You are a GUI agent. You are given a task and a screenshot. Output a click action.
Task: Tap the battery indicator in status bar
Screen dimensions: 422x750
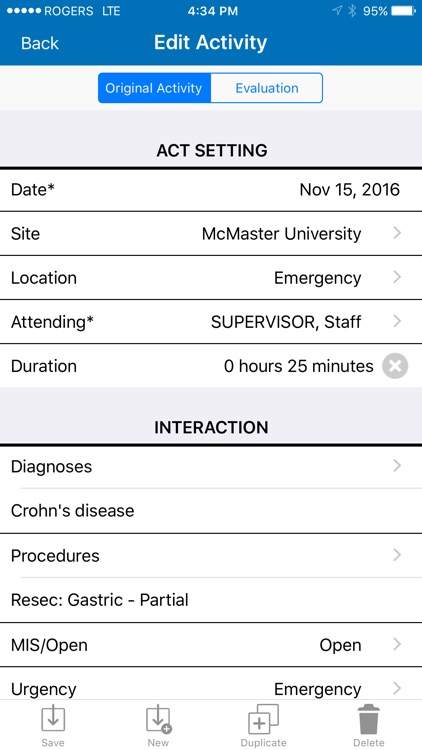point(403,11)
